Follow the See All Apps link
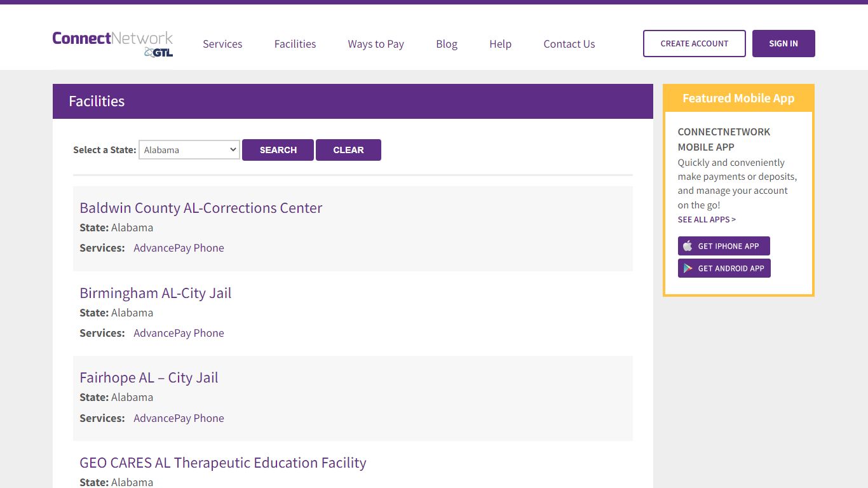The height and width of the screenshot is (488, 868). (x=707, y=219)
